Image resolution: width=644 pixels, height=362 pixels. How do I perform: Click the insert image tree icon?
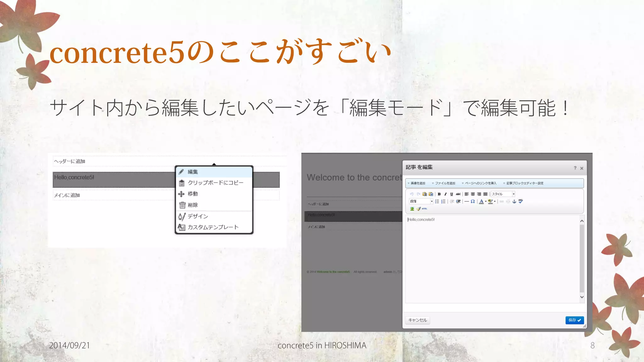(x=412, y=209)
